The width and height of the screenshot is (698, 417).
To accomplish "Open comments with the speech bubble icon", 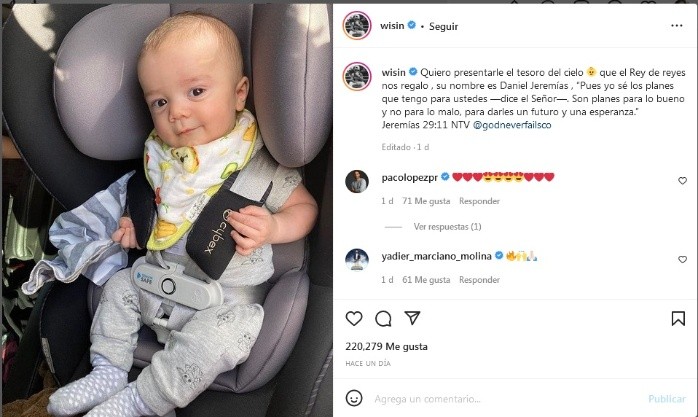I will pyautogui.click(x=383, y=319).
